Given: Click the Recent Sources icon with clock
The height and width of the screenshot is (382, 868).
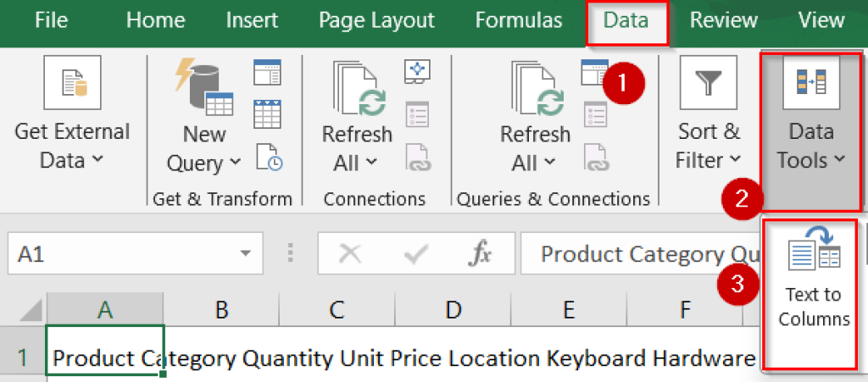Looking at the screenshot, I should tap(270, 157).
